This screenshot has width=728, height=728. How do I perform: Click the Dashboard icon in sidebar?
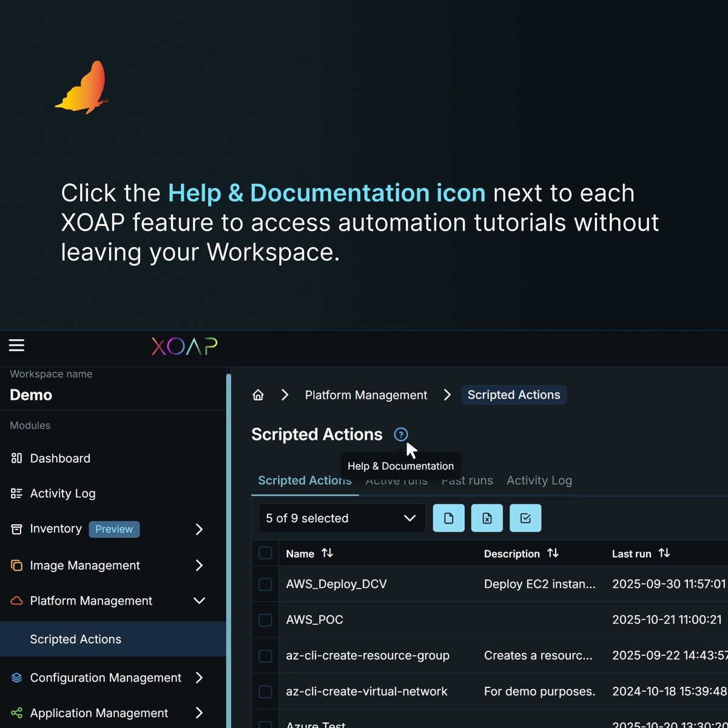[16, 458]
